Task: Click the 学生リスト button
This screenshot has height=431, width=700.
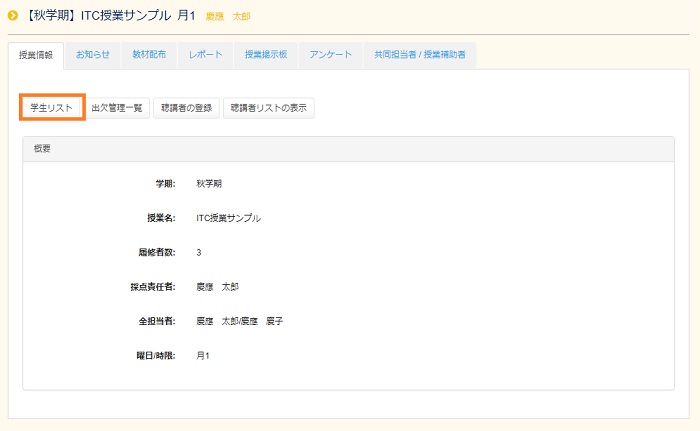Action: (x=51, y=107)
